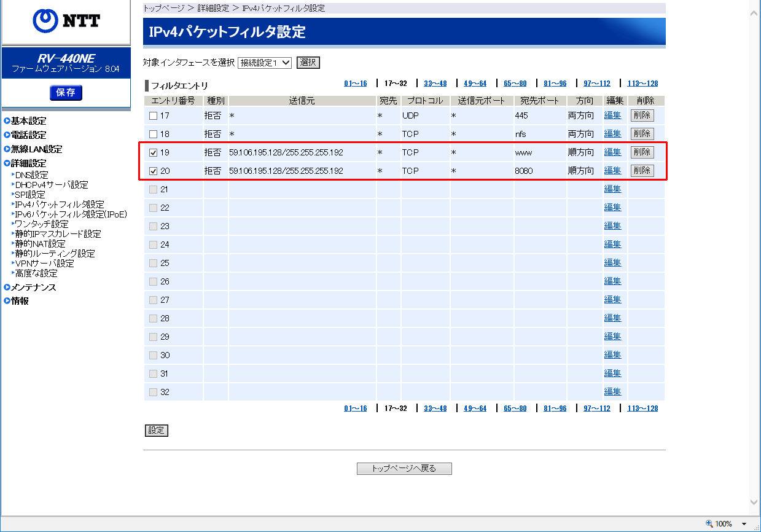Click the 編集 link for entry 21
This screenshot has width=761, height=532.
(x=613, y=189)
